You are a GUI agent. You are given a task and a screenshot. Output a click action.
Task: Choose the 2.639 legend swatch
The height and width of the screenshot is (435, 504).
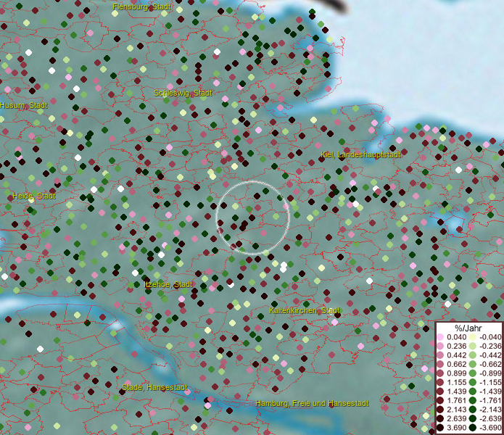pos(440,418)
